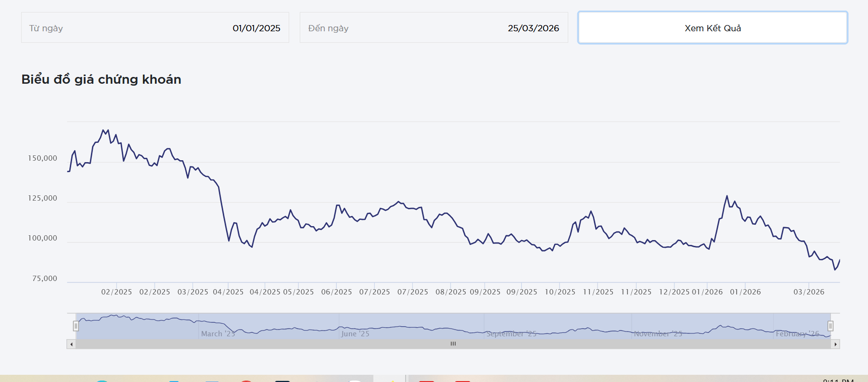Image resolution: width=868 pixels, height=382 pixels.
Task: Open the Từ ngày start date field
Action: tap(155, 28)
